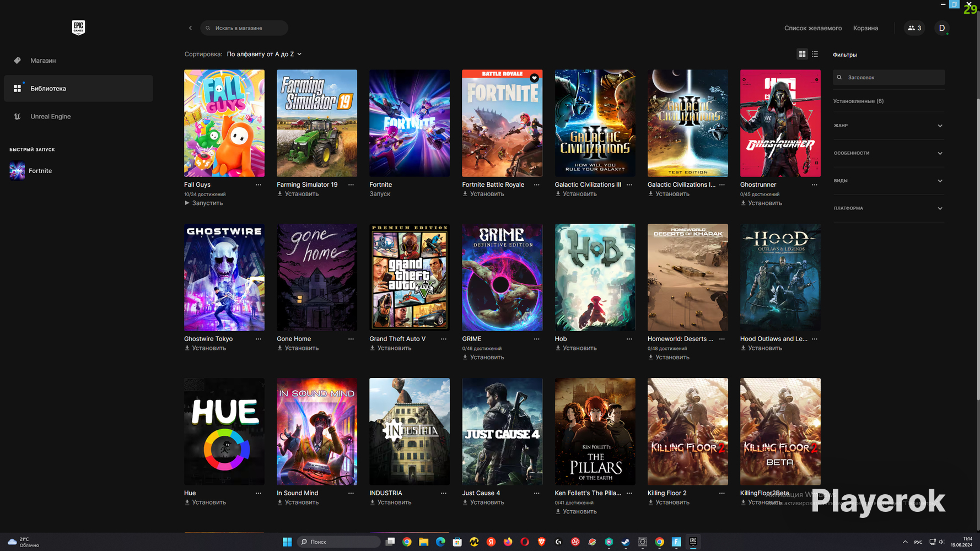
Task: Open Steam from the taskbar
Action: (x=626, y=542)
